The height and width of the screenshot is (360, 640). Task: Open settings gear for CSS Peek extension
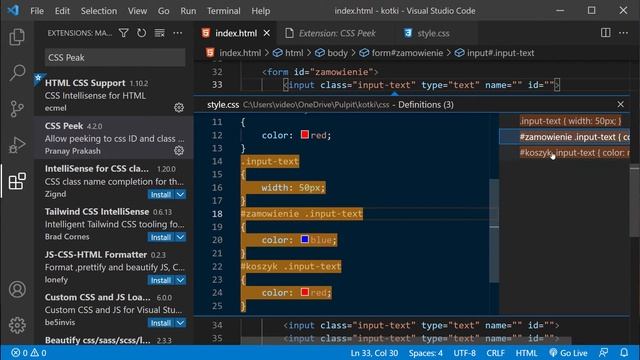179,151
